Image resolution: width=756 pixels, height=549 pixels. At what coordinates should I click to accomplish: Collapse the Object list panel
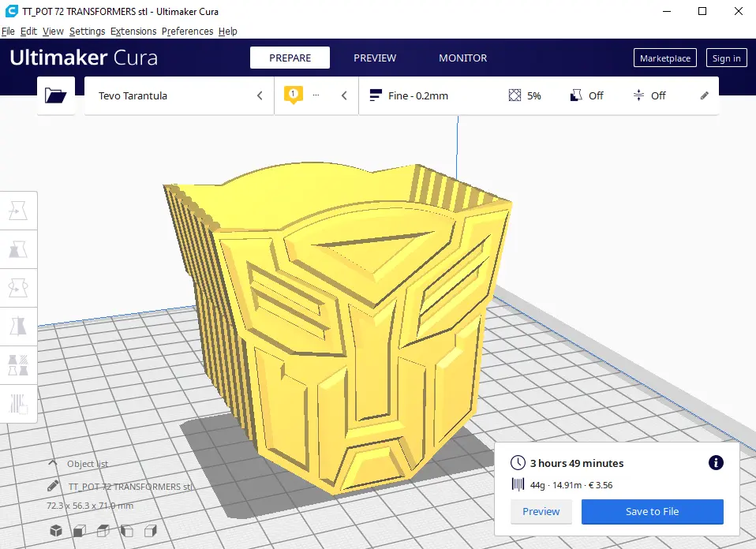click(x=53, y=463)
